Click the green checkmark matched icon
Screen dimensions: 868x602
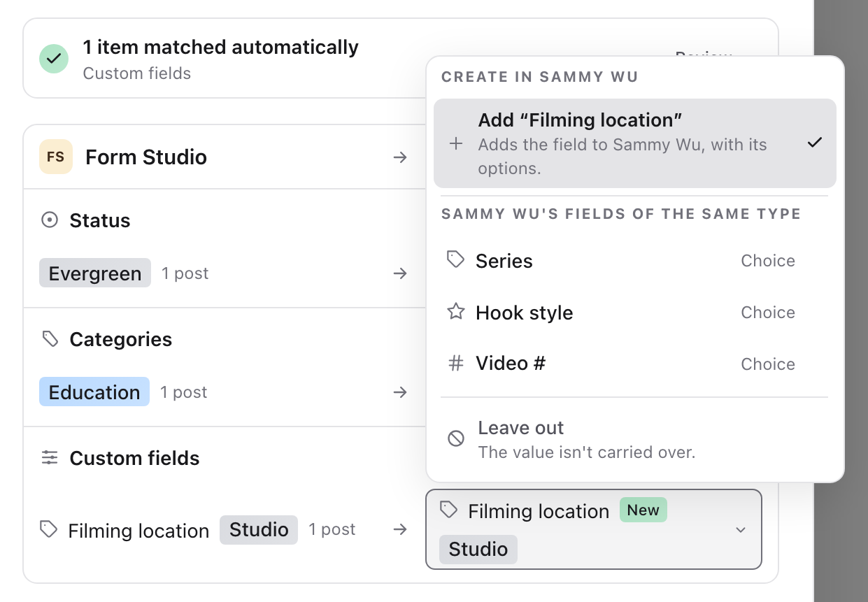(53, 59)
